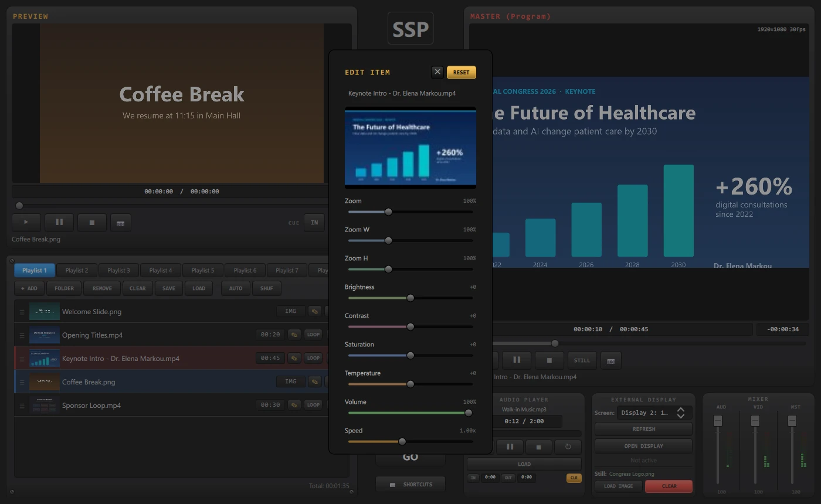Pause the Master program playback
The height and width of the screenshot is (504, 821).
click(x=517, y=360)
